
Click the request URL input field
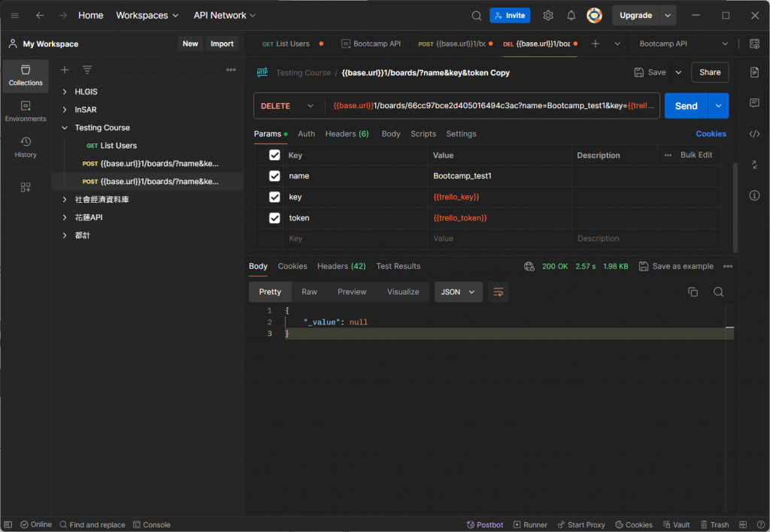pyautogui.click(x=493, y=106)
